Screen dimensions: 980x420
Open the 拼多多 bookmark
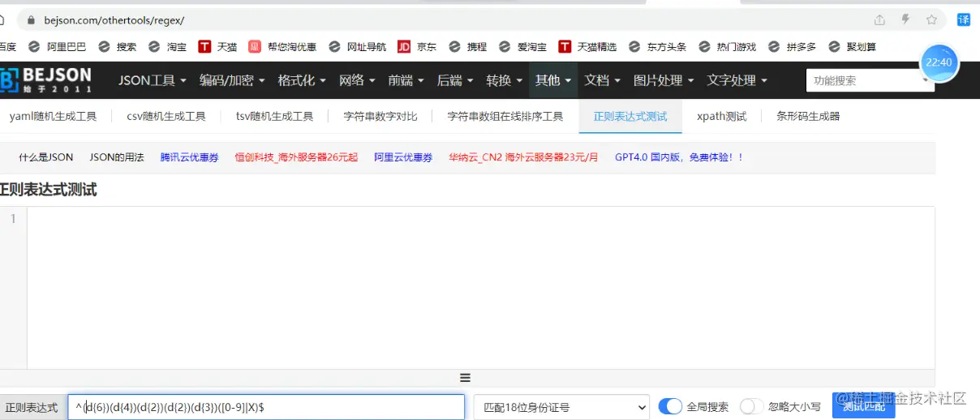pos(793,47)
